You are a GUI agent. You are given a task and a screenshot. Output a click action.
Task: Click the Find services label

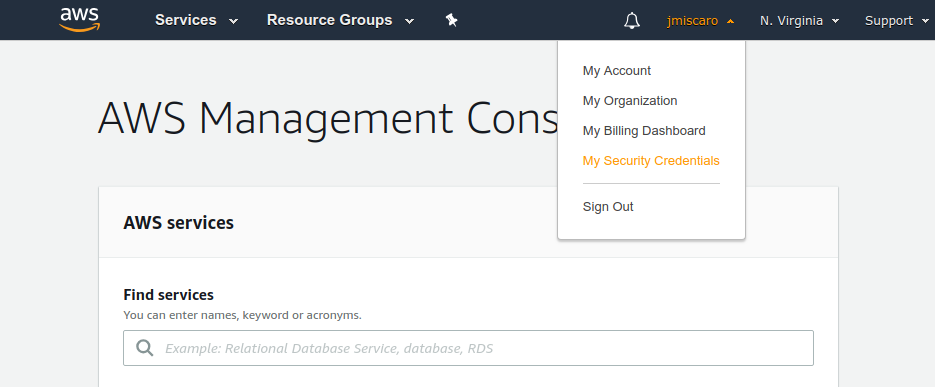[168, 295]
